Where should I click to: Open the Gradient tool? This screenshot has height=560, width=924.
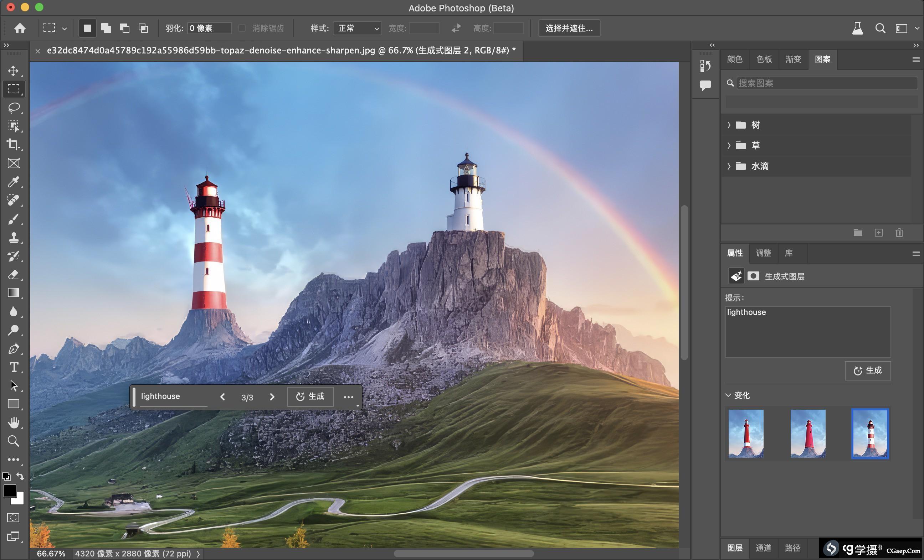(14, 293)
